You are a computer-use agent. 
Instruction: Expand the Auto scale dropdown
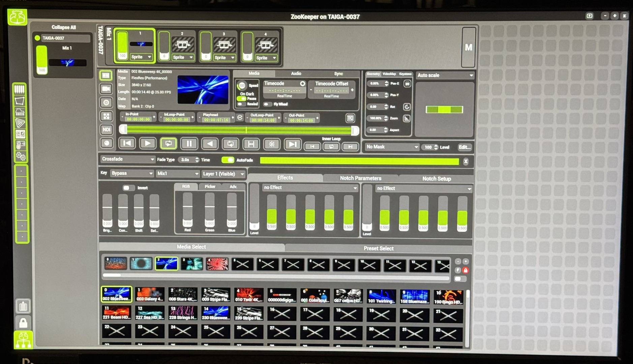[445, 75]
